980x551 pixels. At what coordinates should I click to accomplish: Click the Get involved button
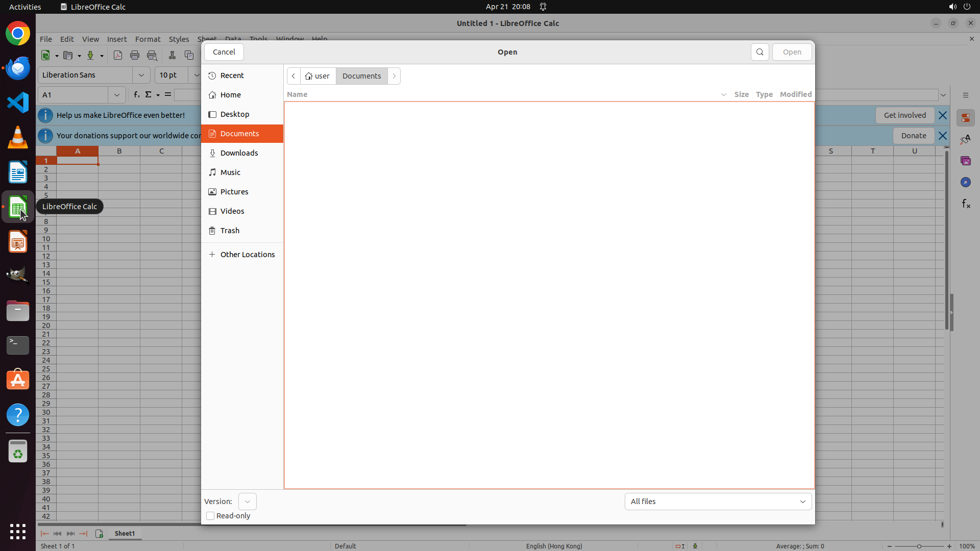click(904, 115)
